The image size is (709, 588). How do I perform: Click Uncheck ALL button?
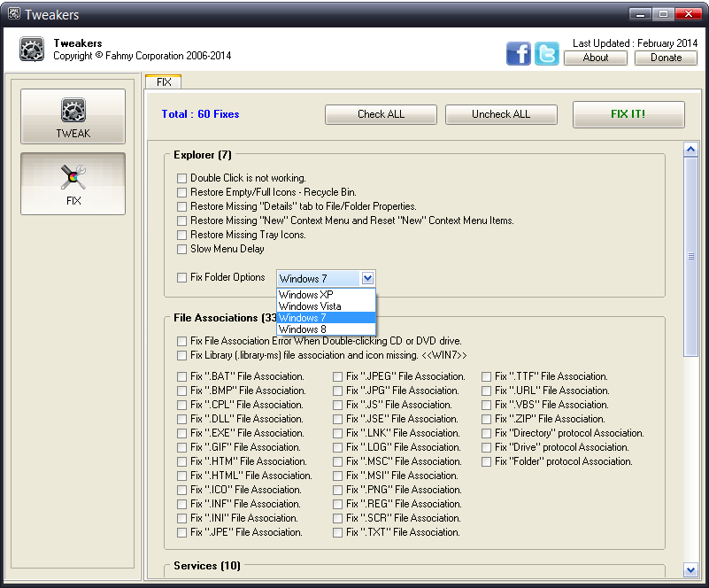pos(501,114)
